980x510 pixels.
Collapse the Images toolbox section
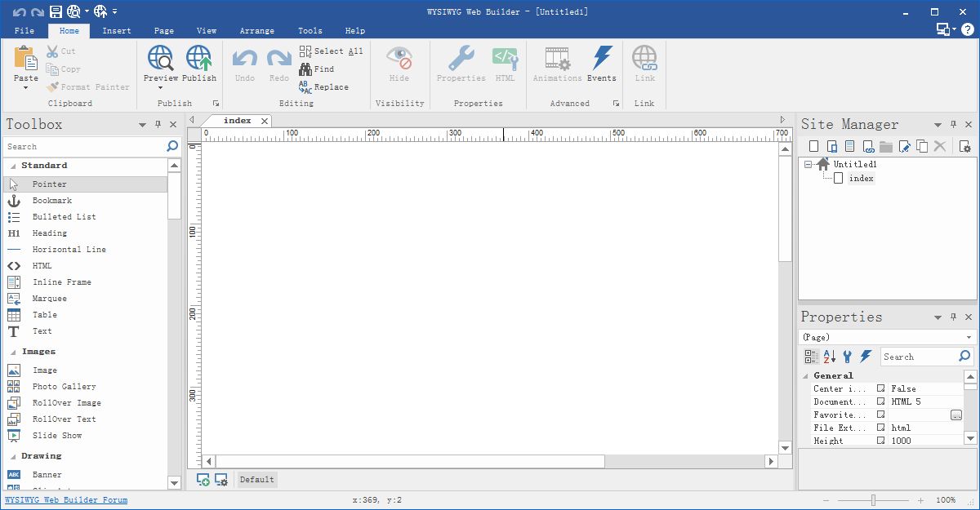coord(13,352)
